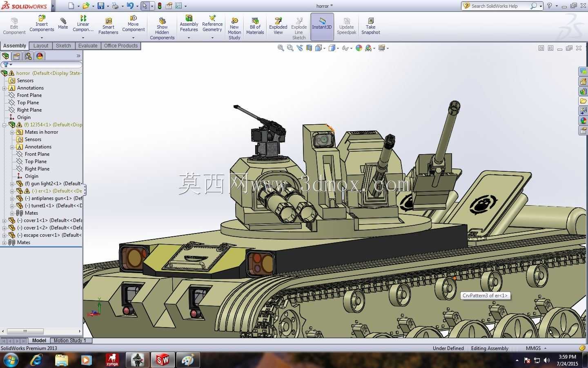Image resolution: width=588 pixels, height=368 pixels.
Task: Expand the gun light2<1> component
Action: (12, 184)
